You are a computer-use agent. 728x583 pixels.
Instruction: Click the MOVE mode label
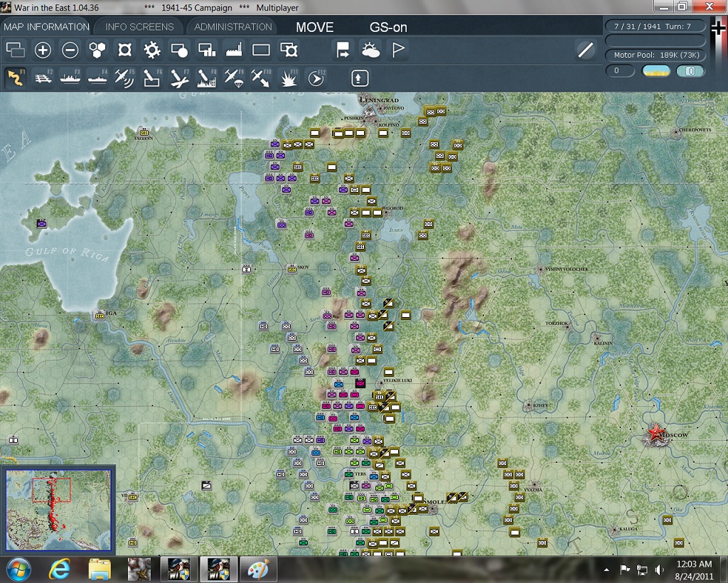315,28
